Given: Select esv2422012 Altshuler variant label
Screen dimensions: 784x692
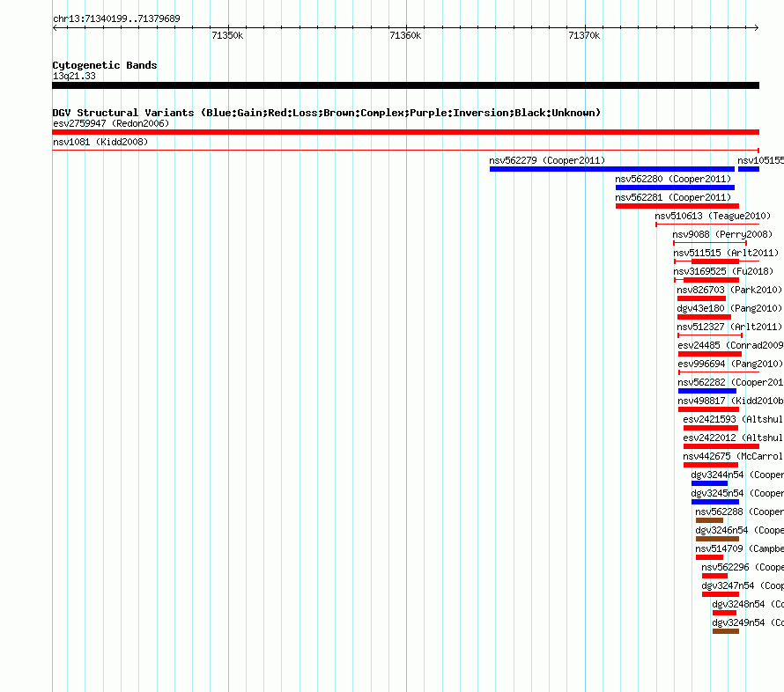Looking at the screenshot, I should 733,438.
